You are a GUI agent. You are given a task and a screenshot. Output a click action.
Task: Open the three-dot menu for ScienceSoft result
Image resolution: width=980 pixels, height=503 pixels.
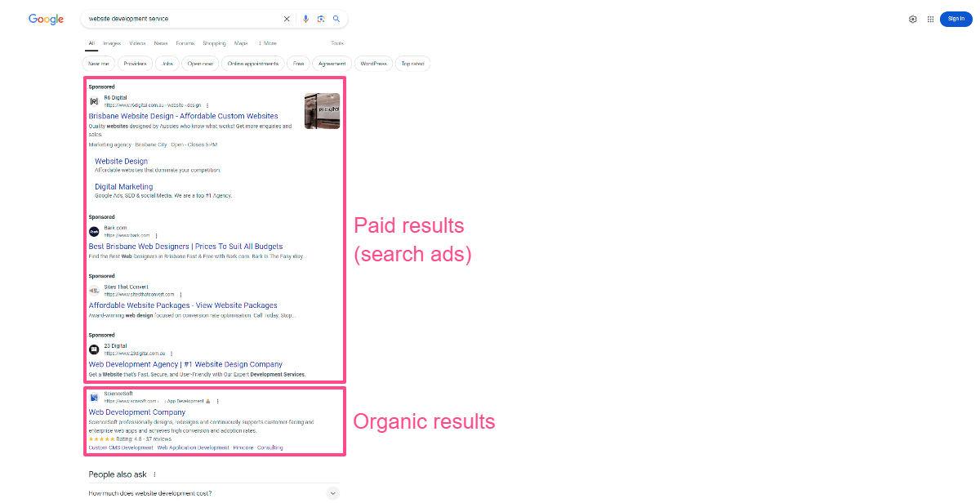coord(218,401)
